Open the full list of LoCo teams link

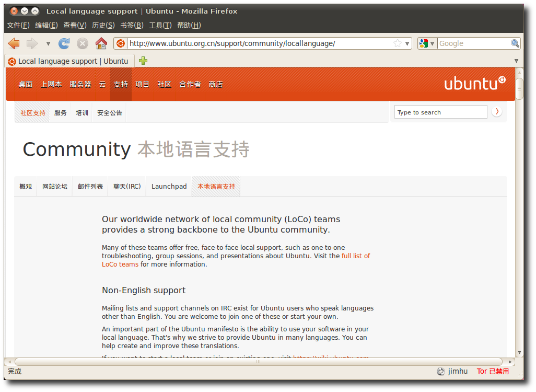tap(356, 256)
